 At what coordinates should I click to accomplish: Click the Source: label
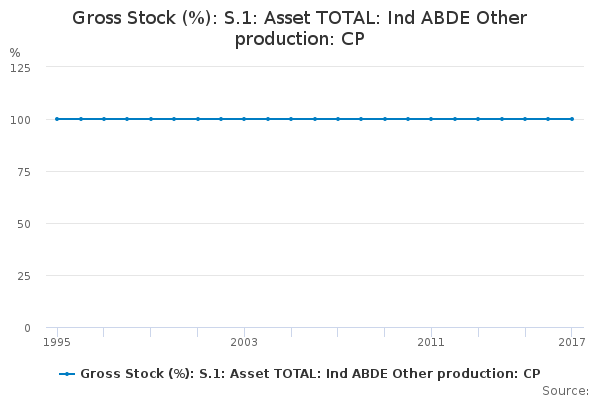[566, 390]
